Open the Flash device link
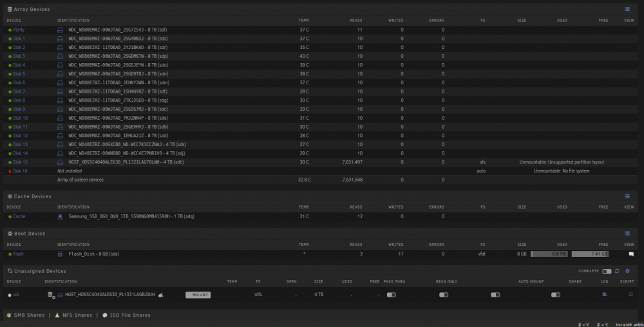 tap(18, 254)
